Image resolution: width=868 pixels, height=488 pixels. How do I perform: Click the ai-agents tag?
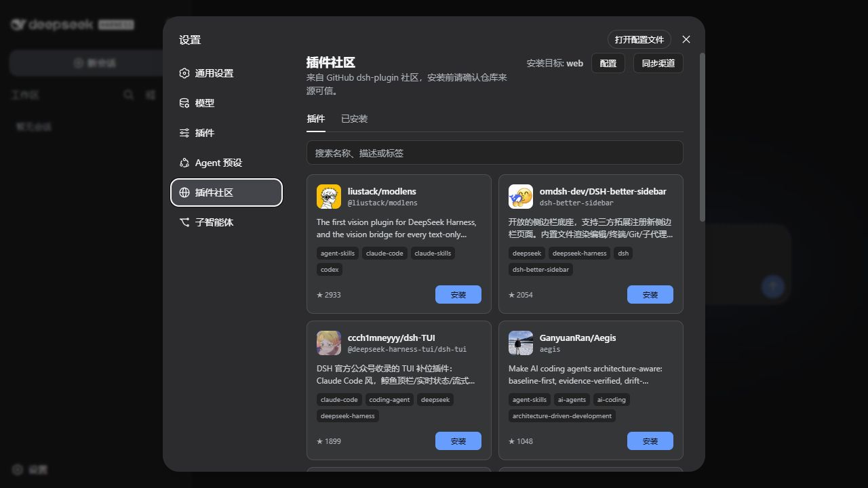[x=572, y=400]
